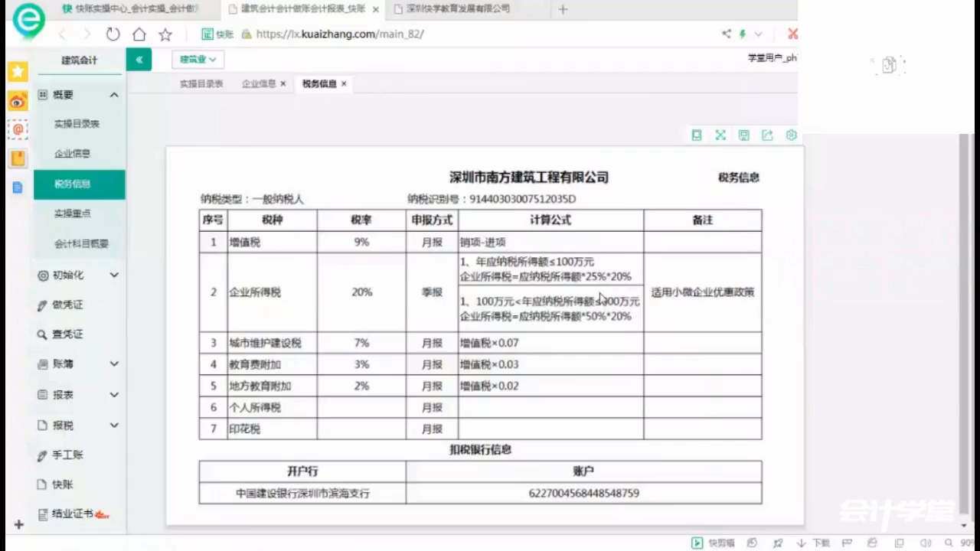Click bank account number 6227004568448548759
980x551 pixels.
(x=583, y=493)
